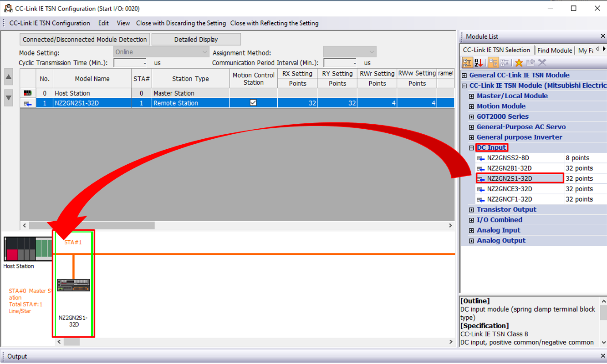The height and width of the screenshot is (364, 607).
Task: Choose Close with Discarding the Setting
Action: pyautogui.click(x=181, y=23)
